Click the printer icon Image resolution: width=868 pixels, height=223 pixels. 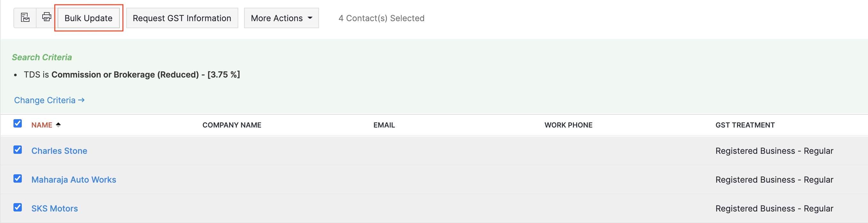pos(46,17)
